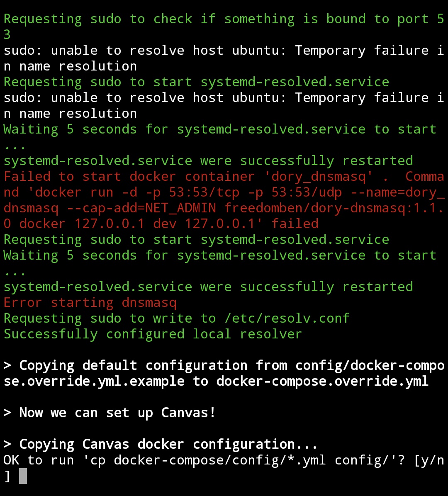The image size is (448, 496).
Task: Click first 'Requesting sudo to check' line
Action: (x=224, y=19)
